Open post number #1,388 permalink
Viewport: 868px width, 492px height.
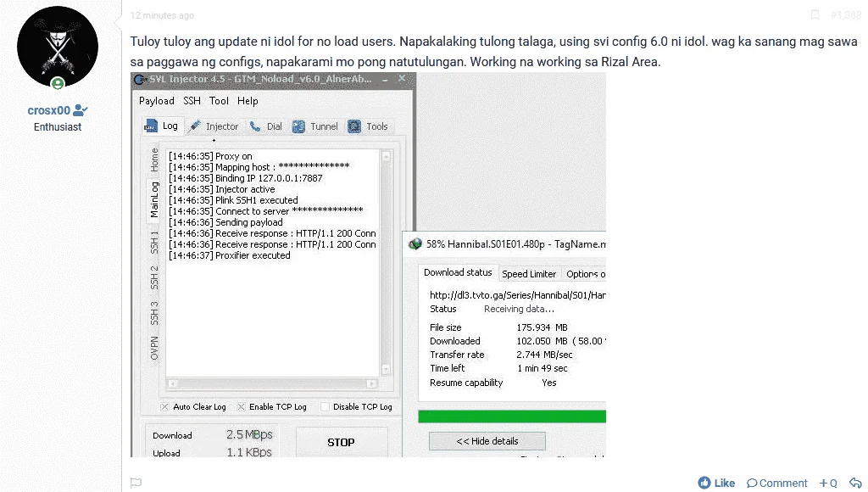845,15
